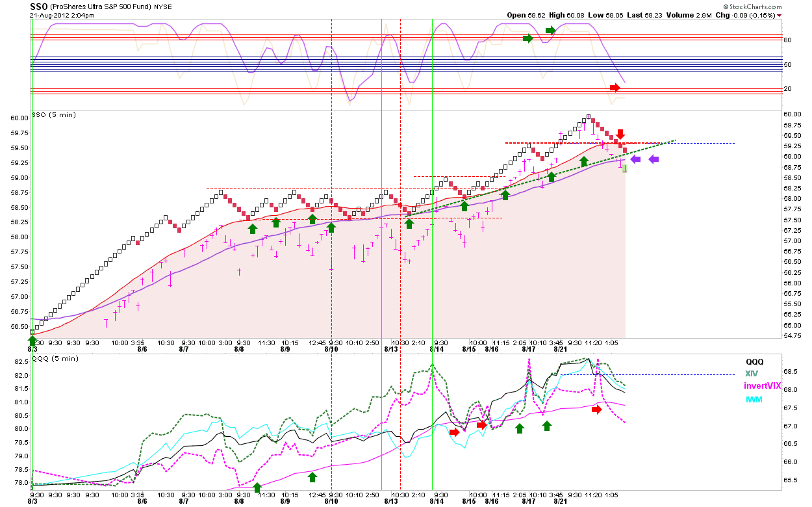Click the High 60.08 value
The height and width of the screenshot is (507, 812).
coord(568,15)
